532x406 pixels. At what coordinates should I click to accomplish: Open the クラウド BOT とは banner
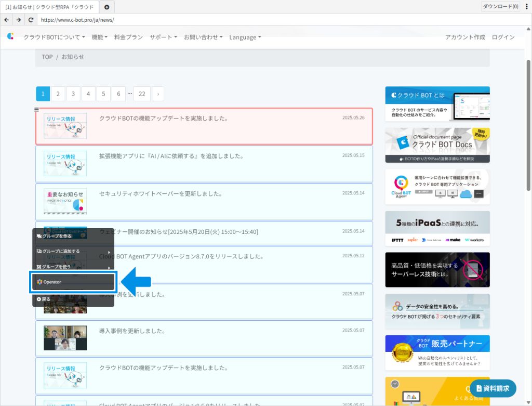pos(437,104)
